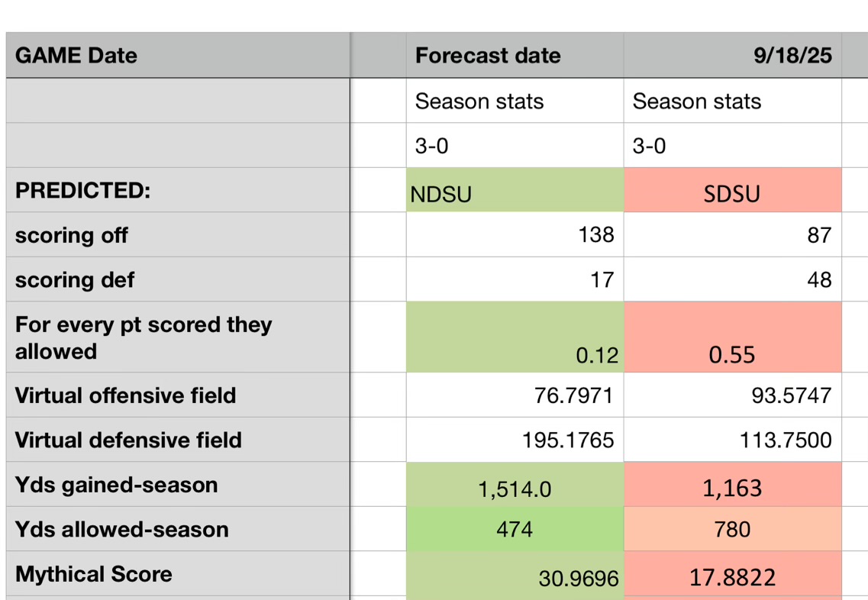This screenshot has height=600, width=868.
Task: Click the green NDSU team cell
Action: [x=515, y=192]
